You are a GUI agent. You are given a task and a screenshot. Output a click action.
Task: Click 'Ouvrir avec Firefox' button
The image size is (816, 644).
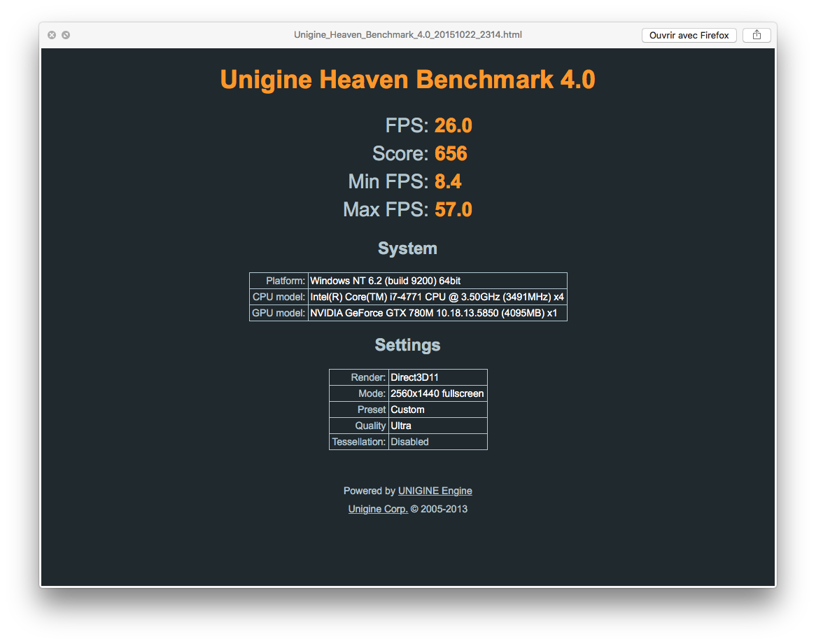point(689,35)
